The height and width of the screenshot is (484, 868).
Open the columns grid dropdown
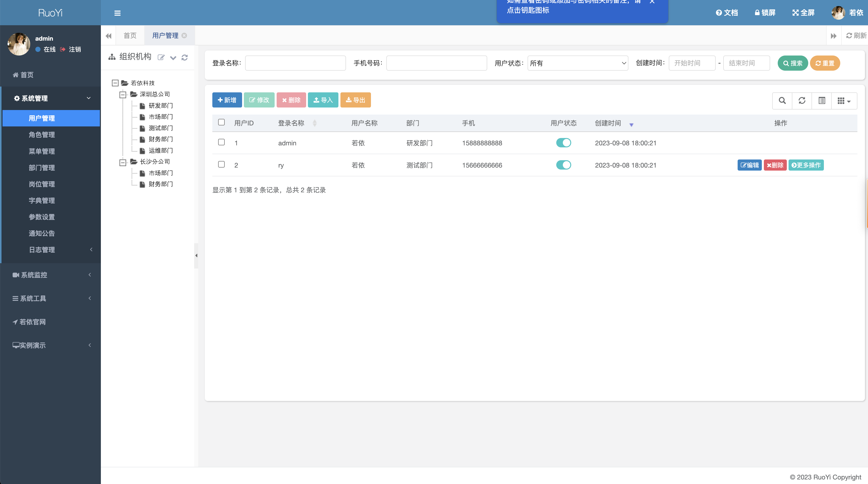click(844, 100)
